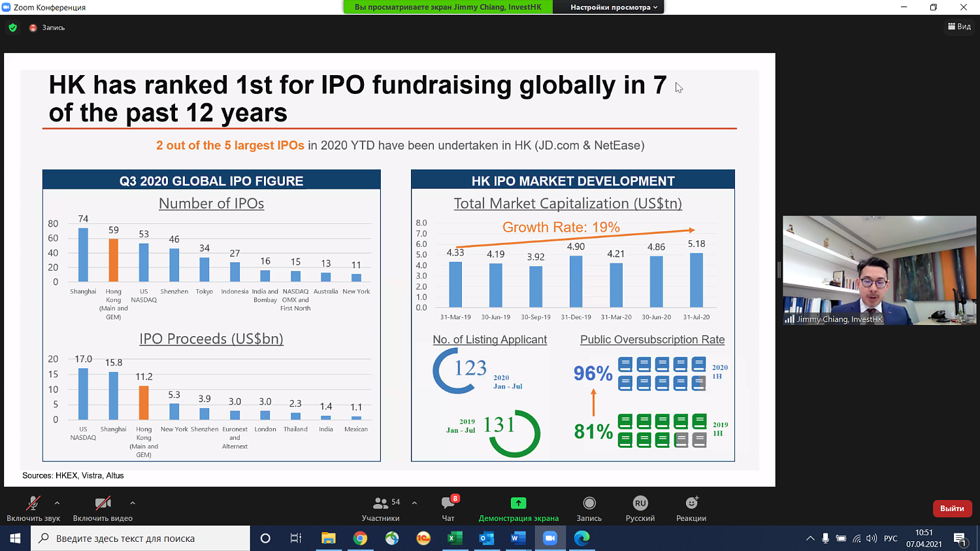Click the red Выйти button
The height and width of the screenshot is (551, 980).
coord(952,509)
